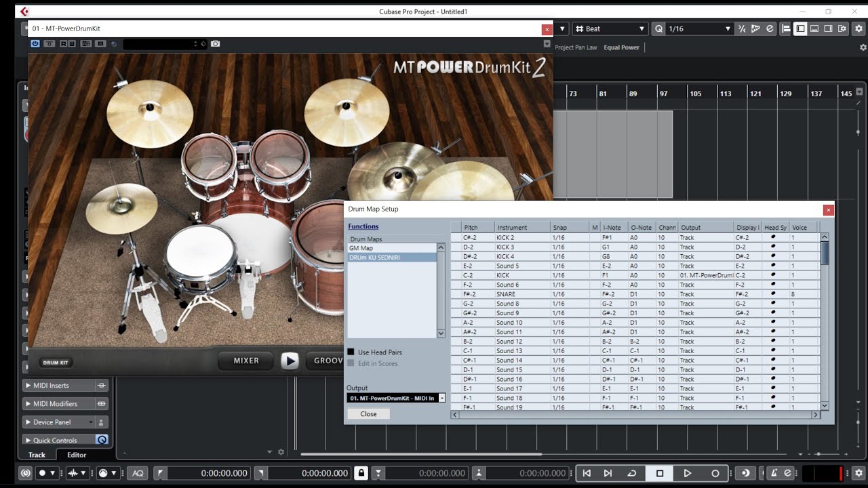Open the record mode dropdown in transport
Screen dimensions: 868x488
coord(46,473)
